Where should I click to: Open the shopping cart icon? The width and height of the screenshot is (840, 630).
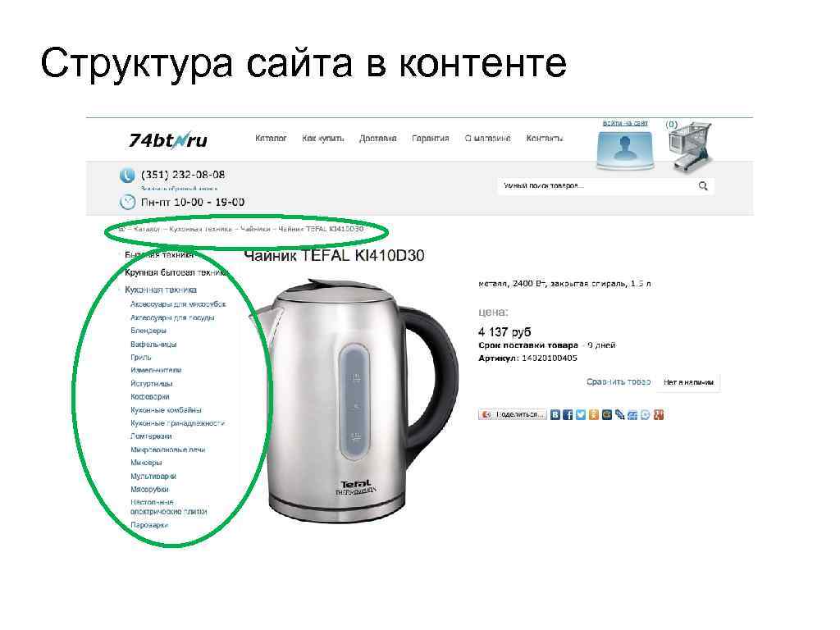click(x=690, y=147)
